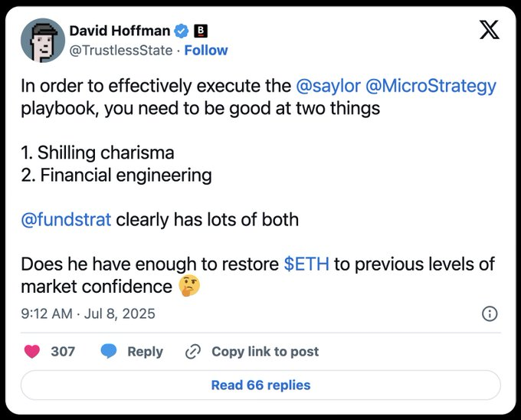The width and height of the screenshot is (521, 420).
Task: Click the $ETH cashtag
Action: pos(306,264)
